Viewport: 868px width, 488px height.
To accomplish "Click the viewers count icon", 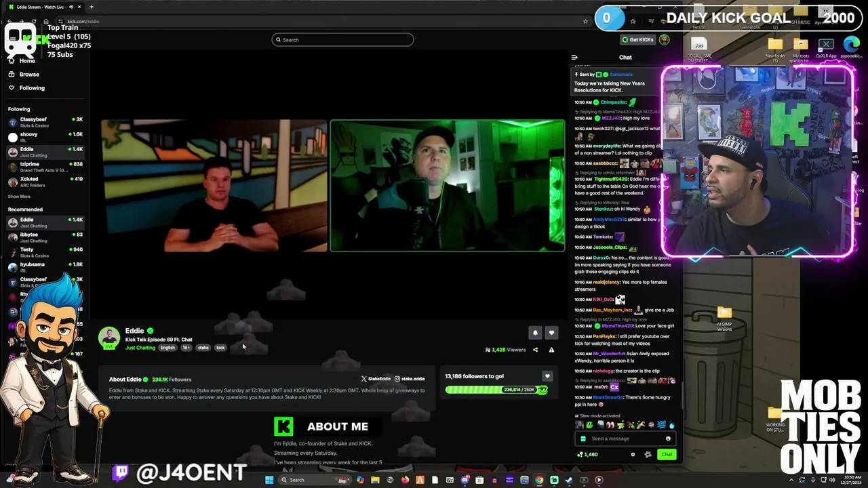I will [488, 350].
